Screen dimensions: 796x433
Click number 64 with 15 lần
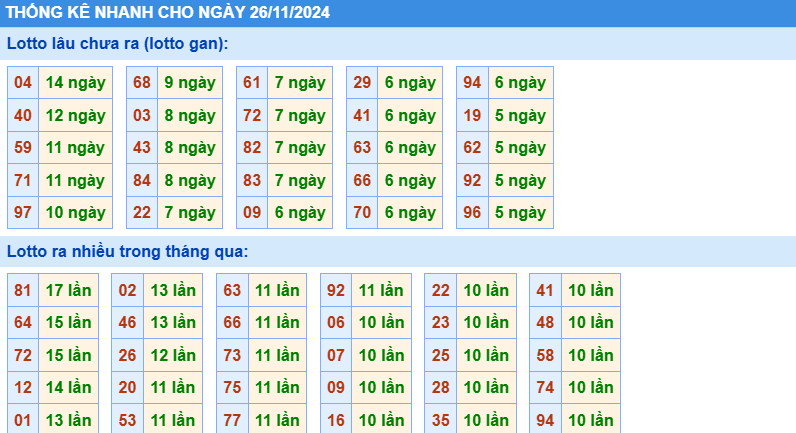(x=23, y=323)
